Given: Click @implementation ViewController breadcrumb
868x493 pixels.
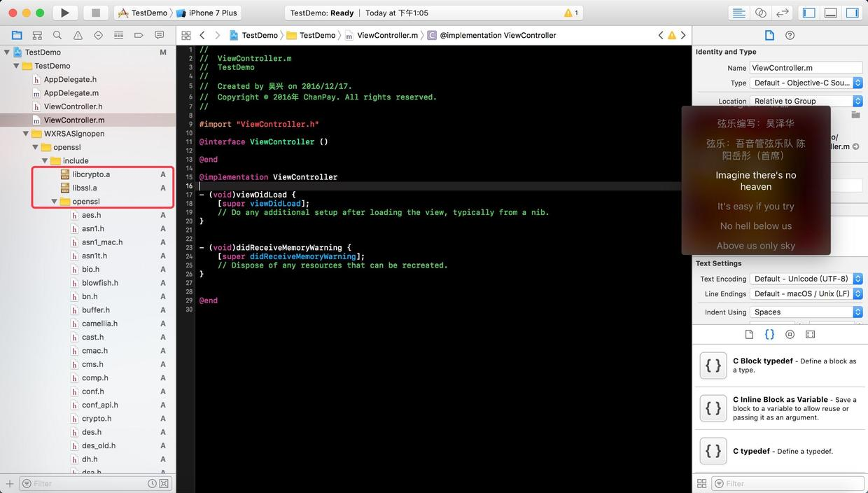Looking at the screenshot, I should (x=491, y=35).
